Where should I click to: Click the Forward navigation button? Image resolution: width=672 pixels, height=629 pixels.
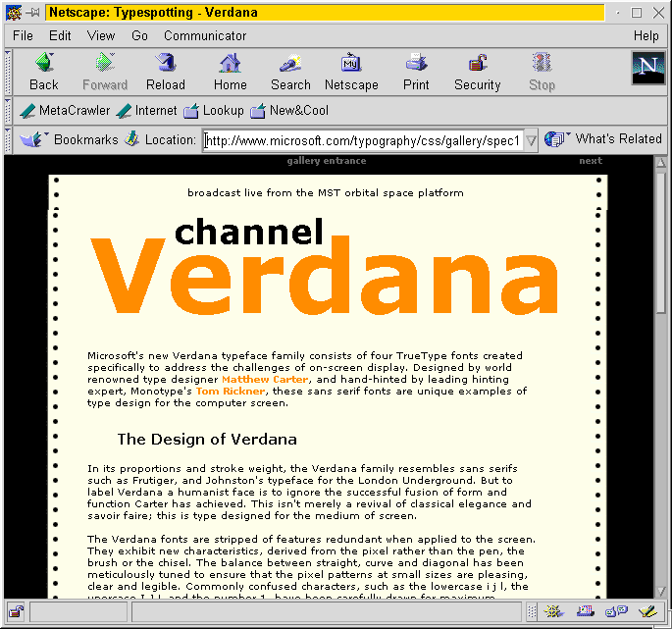105,72
